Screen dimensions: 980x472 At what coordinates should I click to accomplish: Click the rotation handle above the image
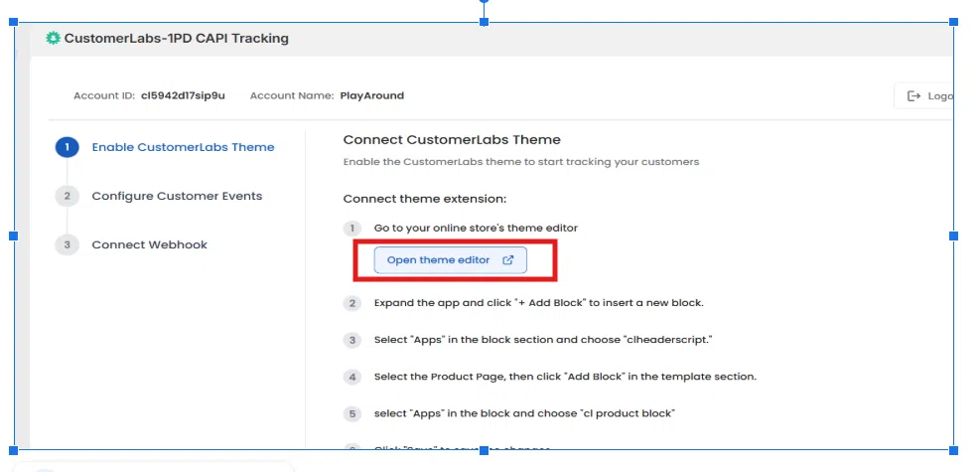(x=484, y=2)
